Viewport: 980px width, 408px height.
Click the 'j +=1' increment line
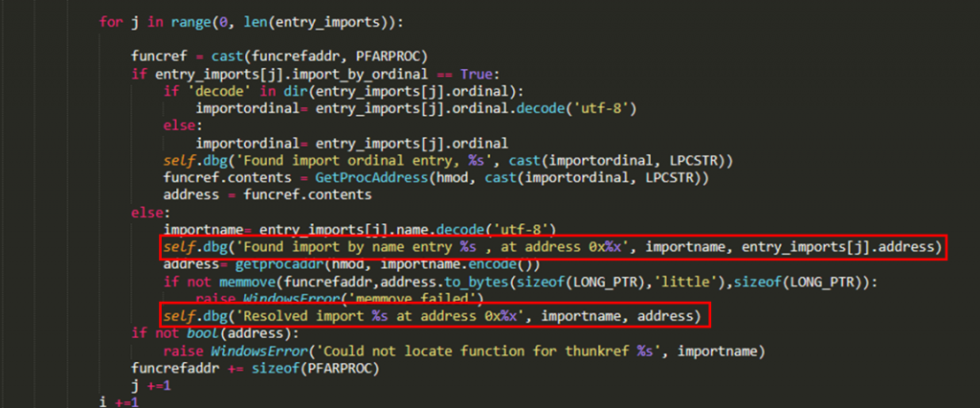pyautogui.click(x=148, y=385)
